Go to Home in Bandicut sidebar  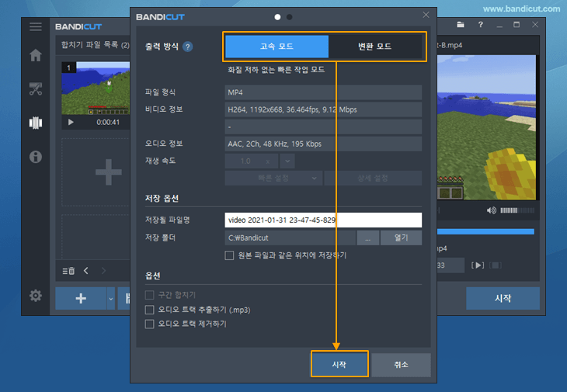pyautogui.click(x=36, y=55)
